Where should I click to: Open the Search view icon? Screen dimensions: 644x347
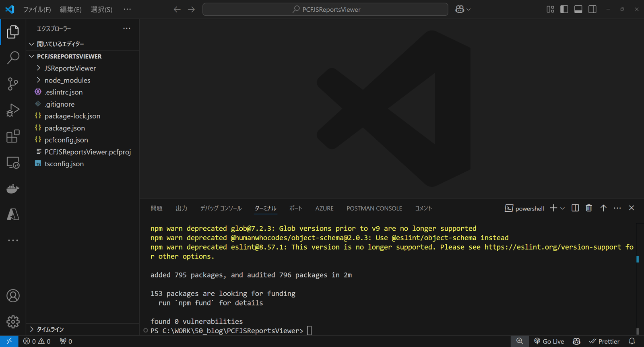(x=13, y=58)
